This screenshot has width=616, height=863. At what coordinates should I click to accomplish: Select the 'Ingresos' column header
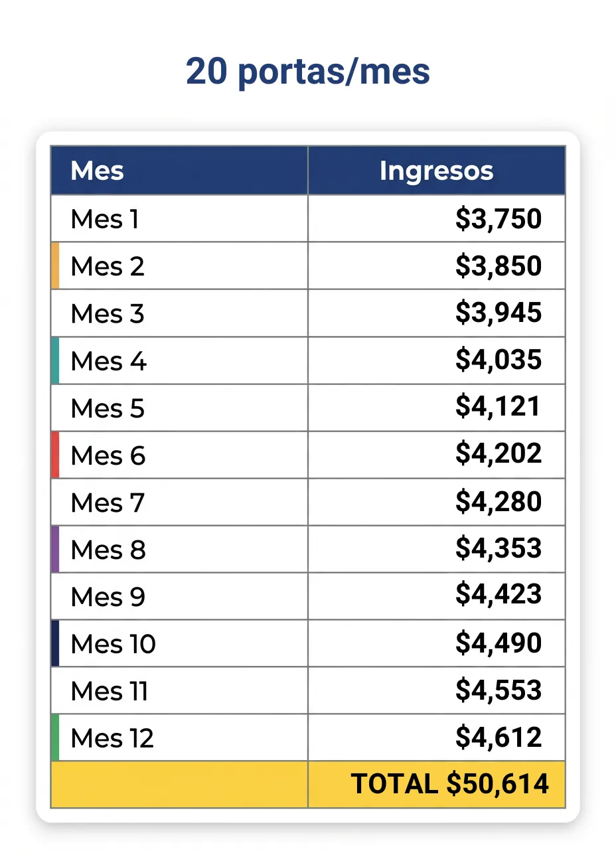[x=437, y=171]
